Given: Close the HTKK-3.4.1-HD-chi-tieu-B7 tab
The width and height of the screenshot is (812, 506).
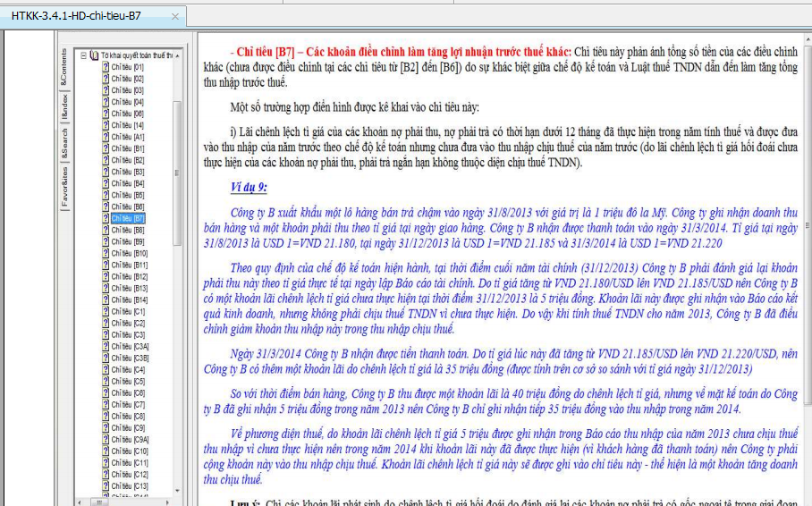Looking at the screenshot, I should click(173, 17).
